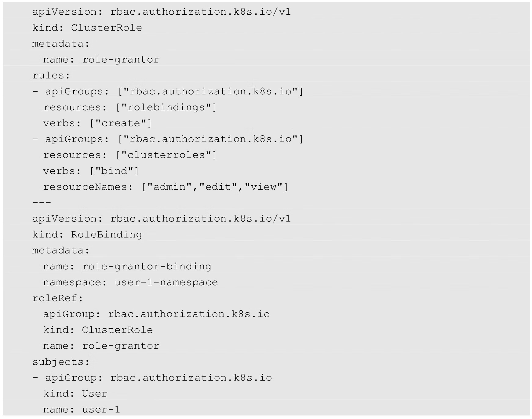Image resolution: width=532 pixels, height=419 pixels.
Task: Click the verbs ["bind"] line
Action: coord(91,171)
